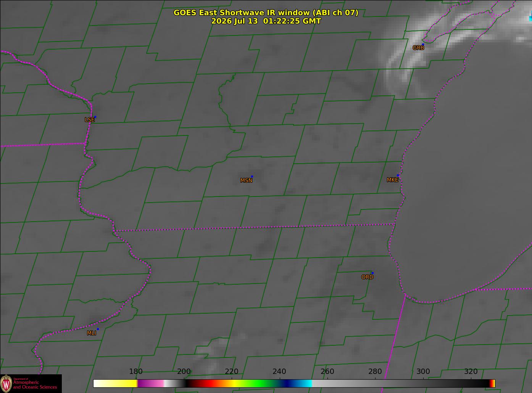Click the 180 tick label on colorbar
This screenshot has width=532, height=393.
[x=136, y=371]
